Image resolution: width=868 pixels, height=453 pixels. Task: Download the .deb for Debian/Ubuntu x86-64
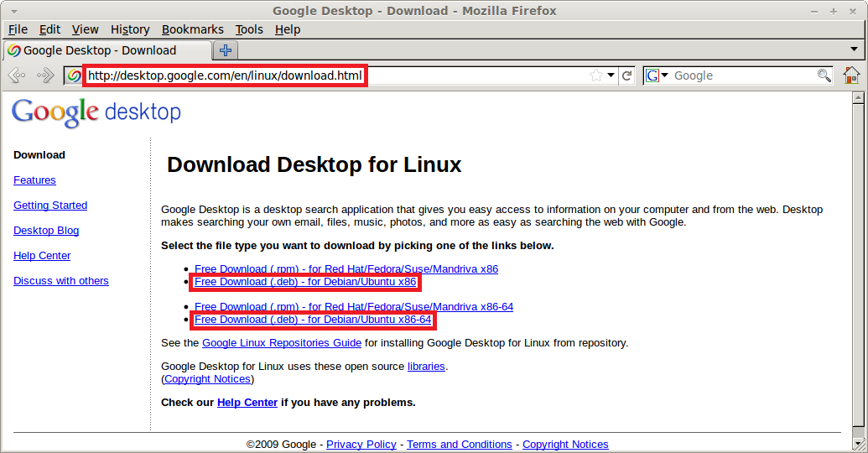pyautogui.click(x=313, y=320)
